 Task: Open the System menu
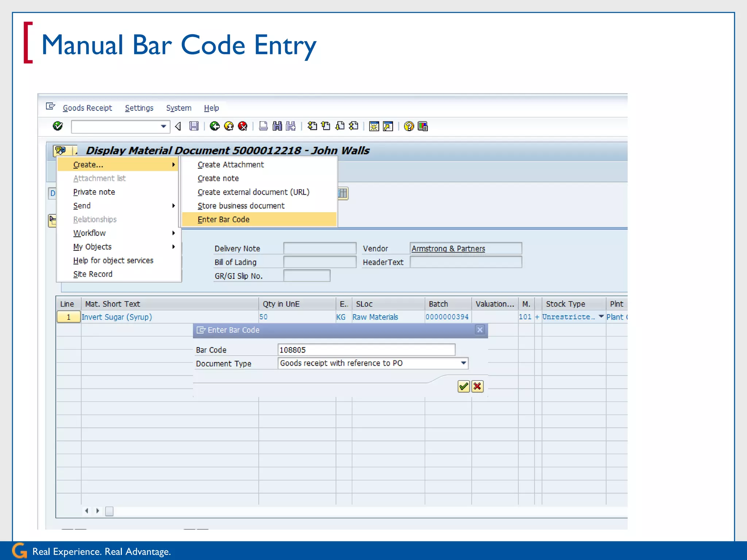click(x=179, y=108)
